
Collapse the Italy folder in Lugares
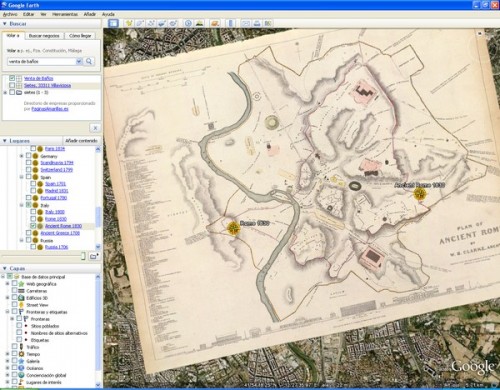[22, 205]
